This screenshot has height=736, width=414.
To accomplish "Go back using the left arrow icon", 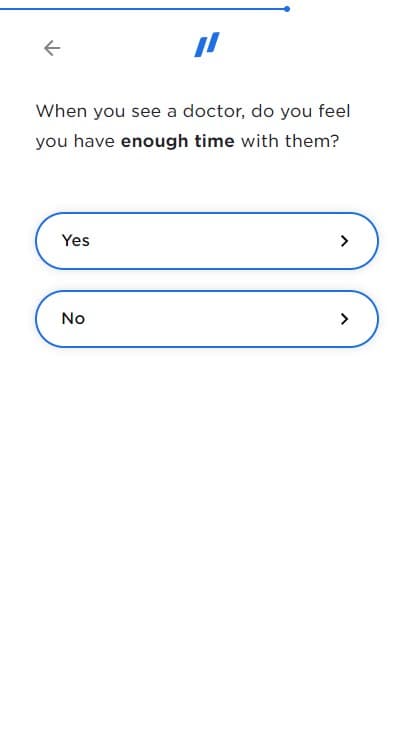I will (52, 48).
